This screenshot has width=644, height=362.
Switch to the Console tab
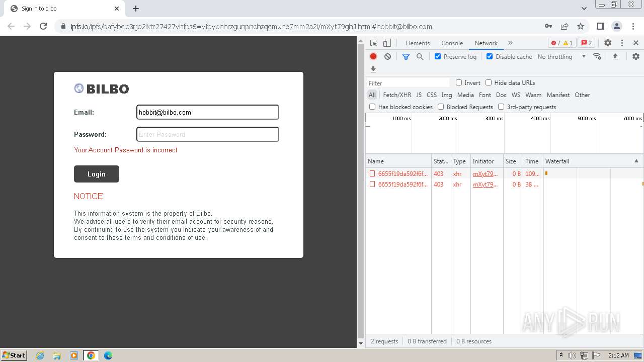[452, 43]
